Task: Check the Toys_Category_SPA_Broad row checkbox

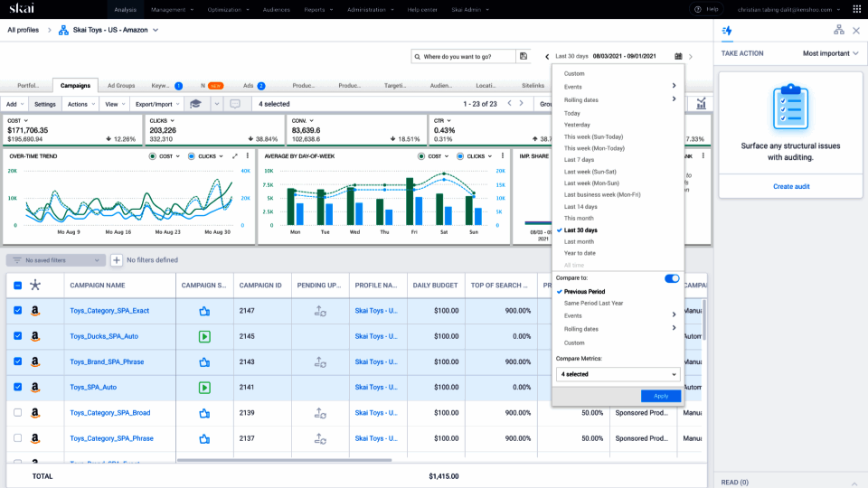Action: click(x=18, y=413)
